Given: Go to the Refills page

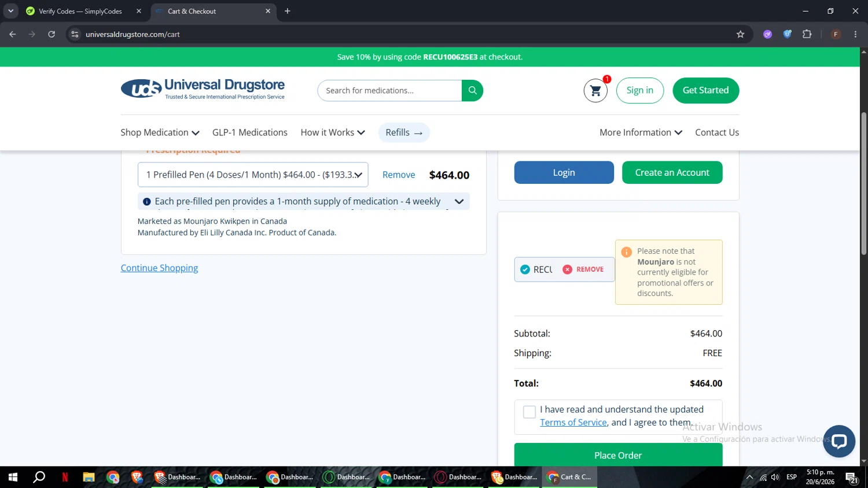Looking at the screenshot, I should pyautogui.click(x=404, y=132).
